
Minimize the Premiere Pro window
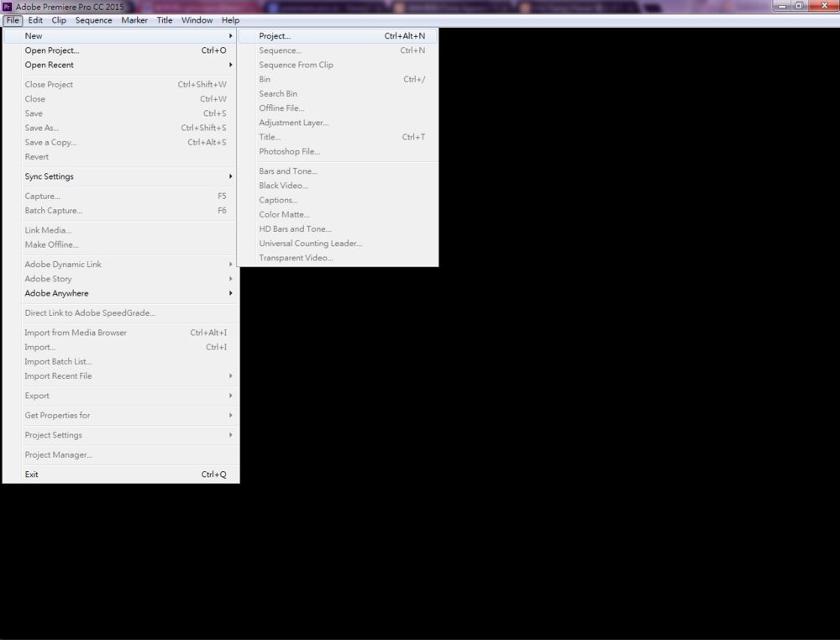coord(782,5)
